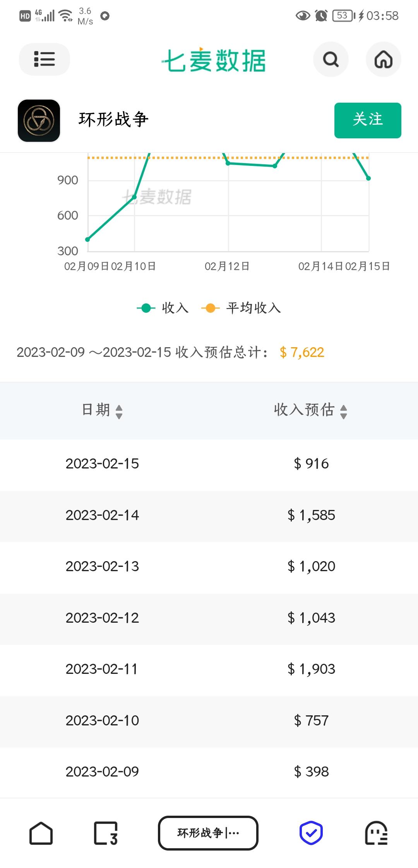This screenshot has width=418, height=868.
Task: Open the browser tabs counter icon
Action: pyautogui.click(x=106, y=833)
